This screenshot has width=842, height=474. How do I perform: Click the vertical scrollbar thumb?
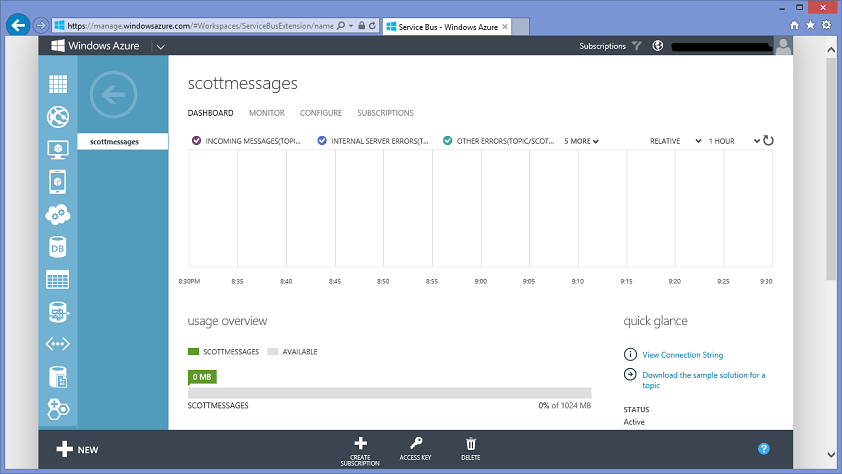[x=831, y=169]
